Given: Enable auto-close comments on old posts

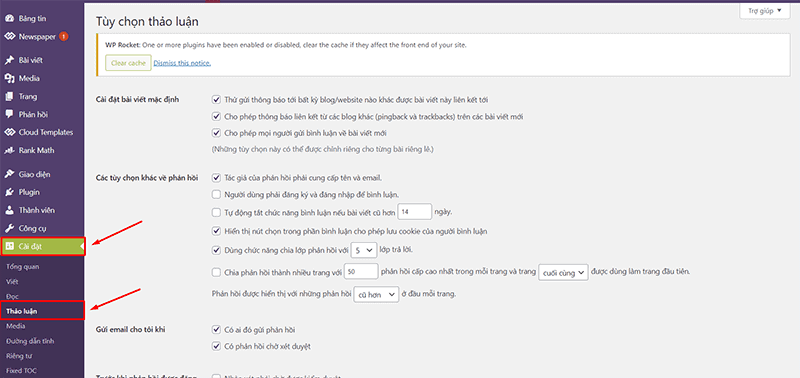Looking at the screenshot, I should [x=216, y=212].
